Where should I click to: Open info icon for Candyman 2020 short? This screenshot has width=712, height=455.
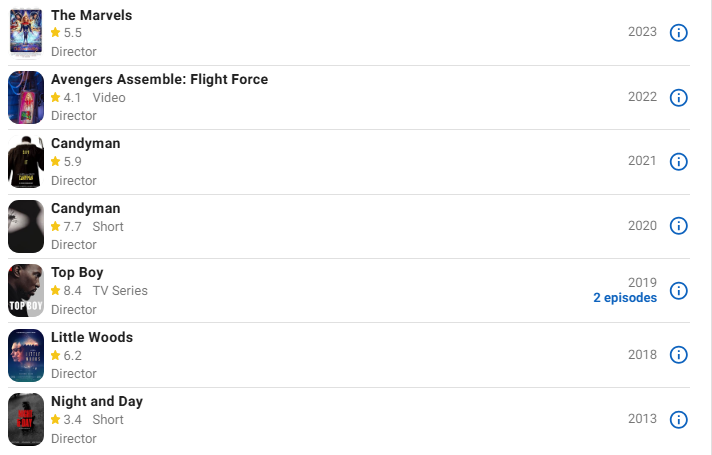[x=678, y=226]
